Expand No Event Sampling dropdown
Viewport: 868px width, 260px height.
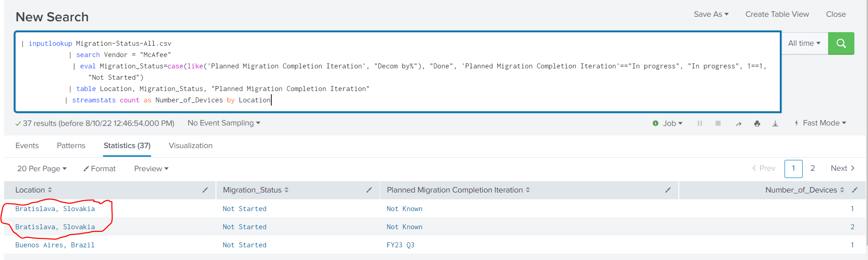click(224, 123)
